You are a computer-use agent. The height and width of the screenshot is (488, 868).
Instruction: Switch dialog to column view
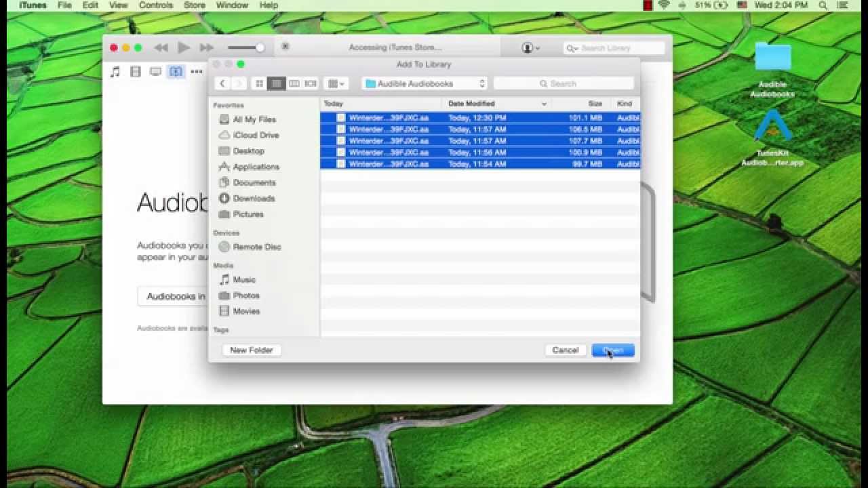pos(294,83)
